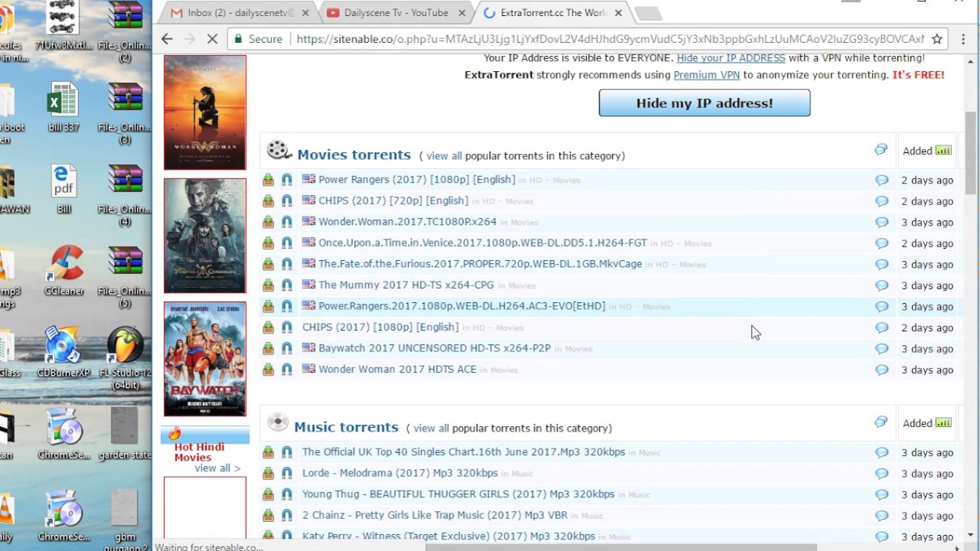The height and width of the screenshot is (551, 980).
Task: Click view all > under Hot Hindi Movies
Action: [x=217, y=468]
